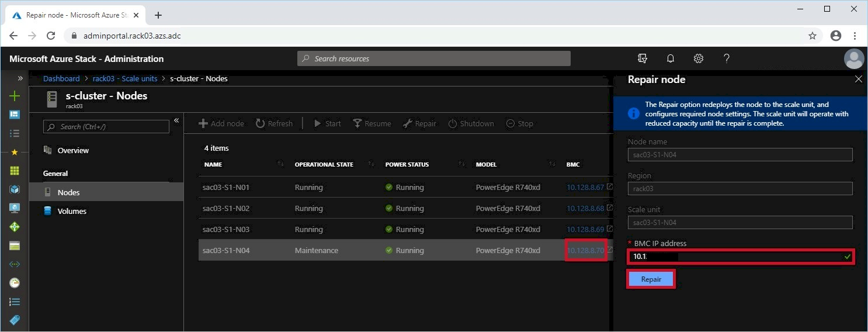
Task: Click the Region field showing rack03
Action: pyautogui.click(x=740, y=189)
